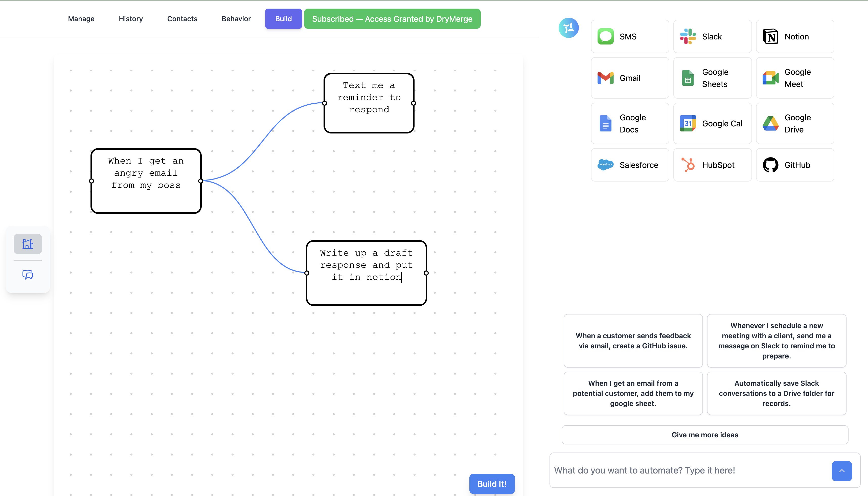The image size is (868, 496).
Task: Select the Google Cal integration tile
Action: click(712, 123)
